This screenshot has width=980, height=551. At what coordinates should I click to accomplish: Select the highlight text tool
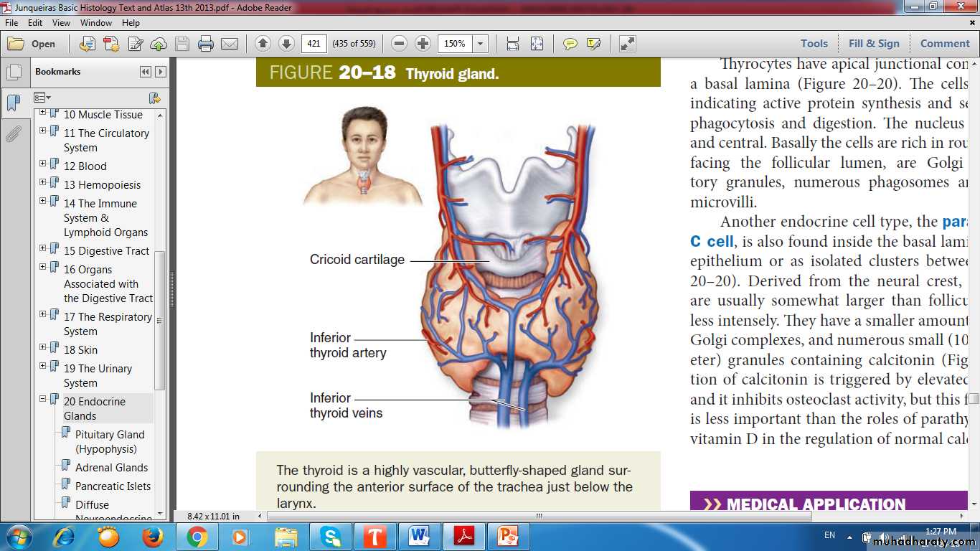593,44
